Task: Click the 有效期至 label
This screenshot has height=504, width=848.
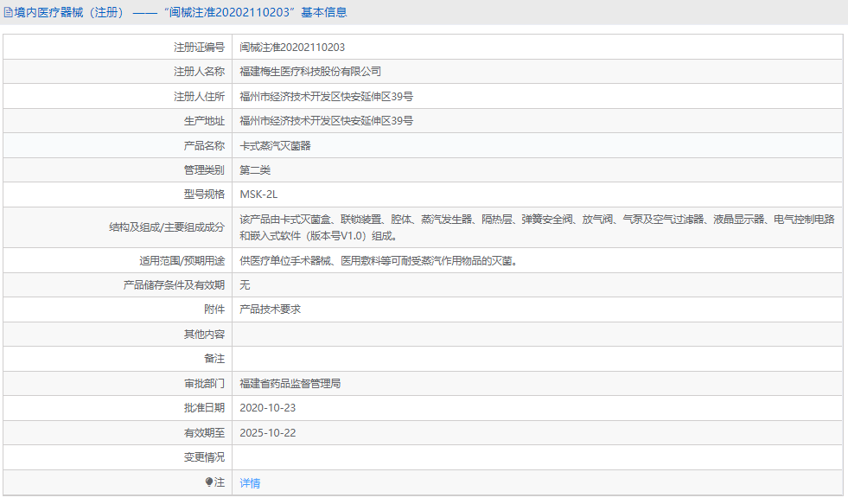Action: [x=204, y=433]
